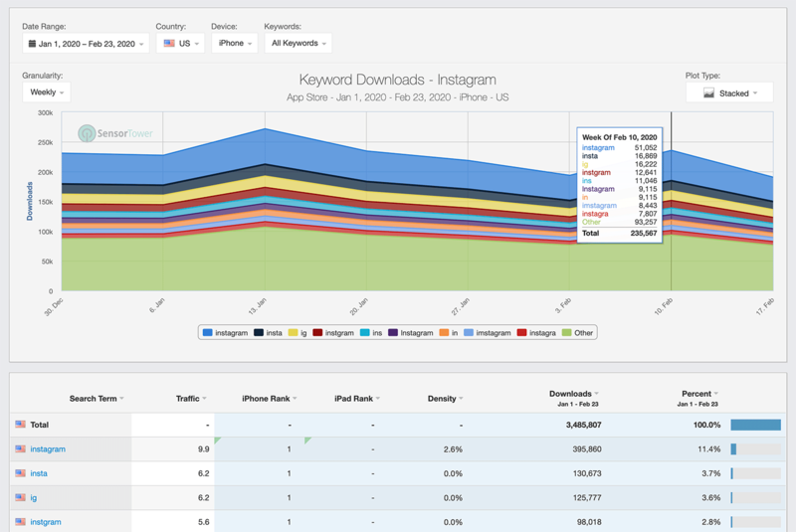Change Granularity from Weekly
The image size is (796, 532).
47,92
